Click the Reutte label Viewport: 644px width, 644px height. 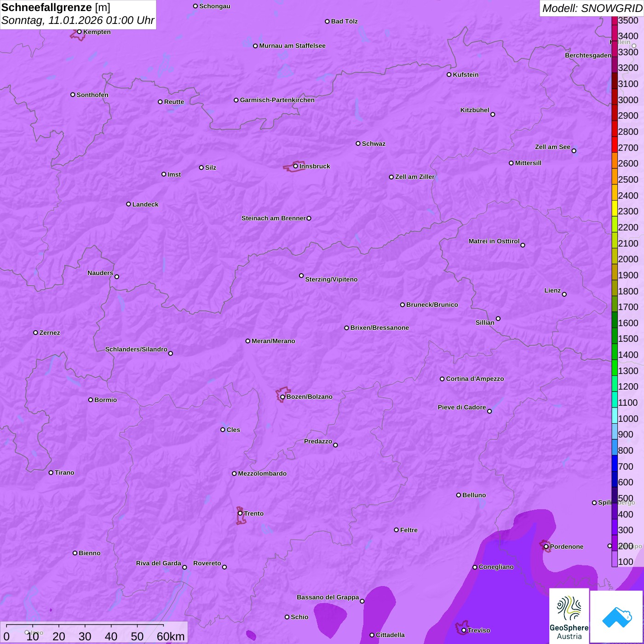point(174,102)
